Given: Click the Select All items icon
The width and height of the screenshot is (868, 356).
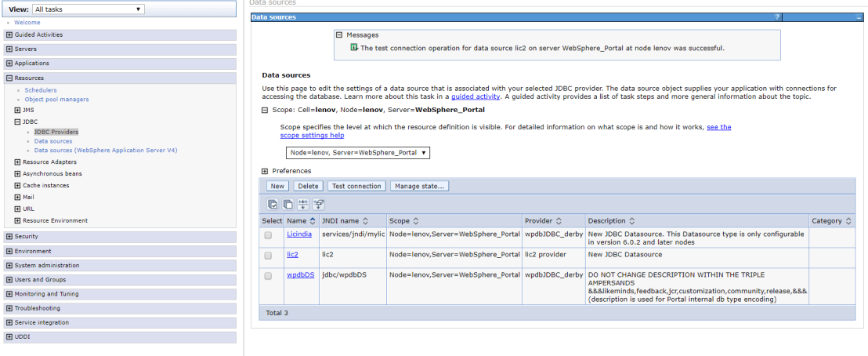Looking at the screenshot, I should pos(273,204).
